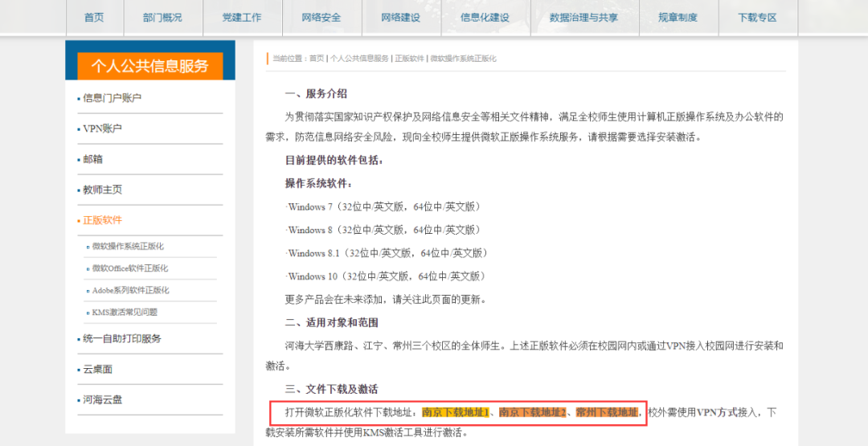The image size is (868, 446).
Task: Open 云桌面 in the sidebar
Action: (x=97, y=369)
